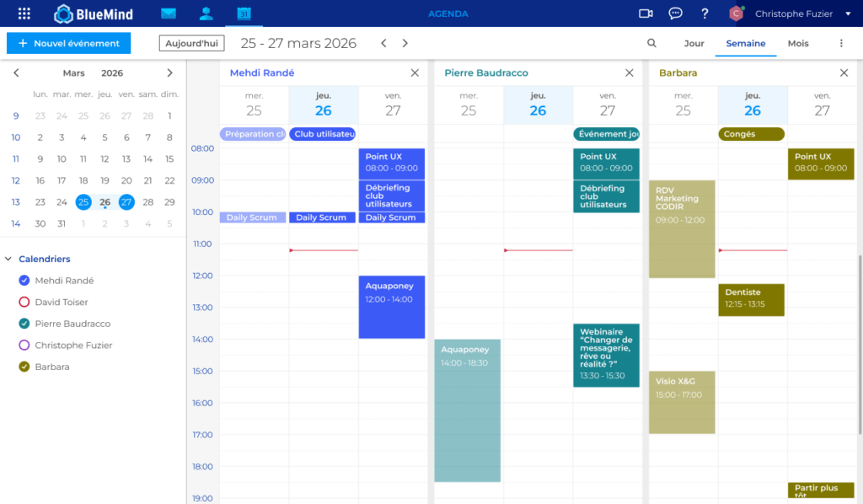Start a video call via camera icon
The height and width of the screenshot is (504, 863).
646,13
